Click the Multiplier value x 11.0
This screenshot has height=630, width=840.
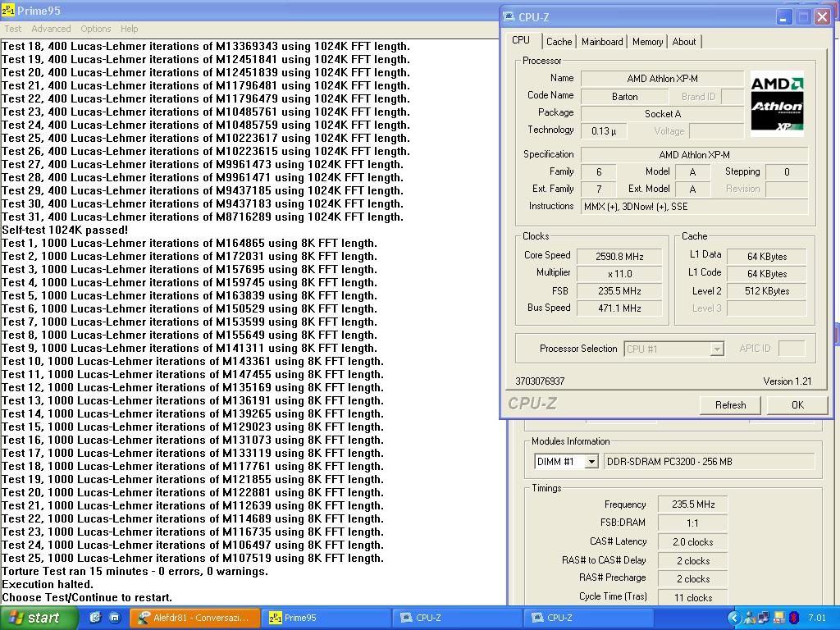[619, 274]
